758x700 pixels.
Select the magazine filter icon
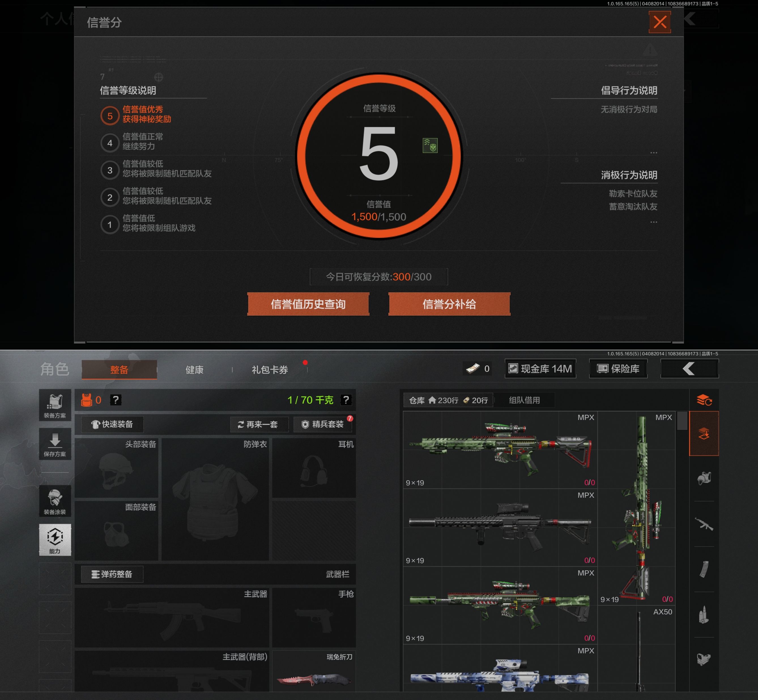704,569
